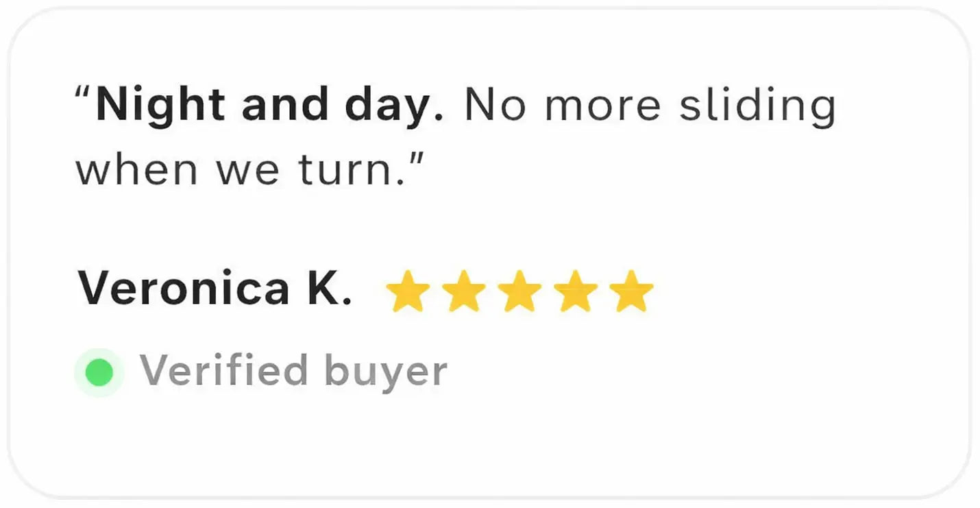
Task: Click the bold 'Night and day.' text
Action: [x=269, y=106]
